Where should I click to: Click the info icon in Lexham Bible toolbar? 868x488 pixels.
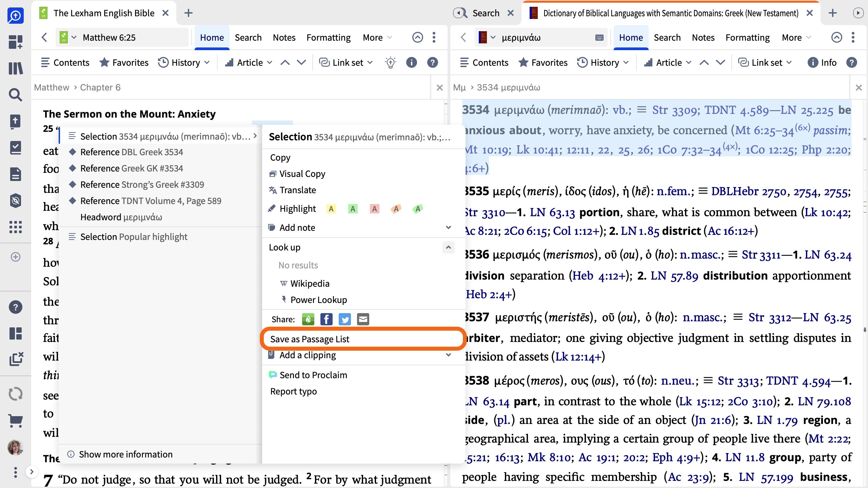pos(411,62)
